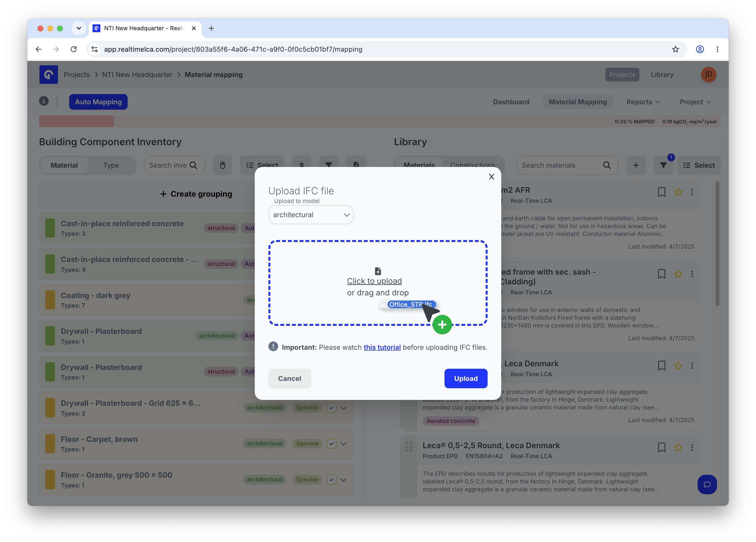The image size is (756, 542).
Task: Open more options on frame with sec. sash card
Action: [x=692, y=274]
